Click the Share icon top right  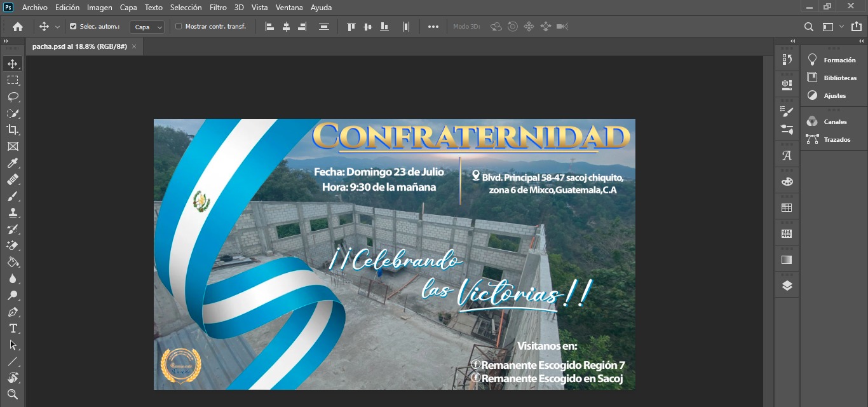point(857,27)
